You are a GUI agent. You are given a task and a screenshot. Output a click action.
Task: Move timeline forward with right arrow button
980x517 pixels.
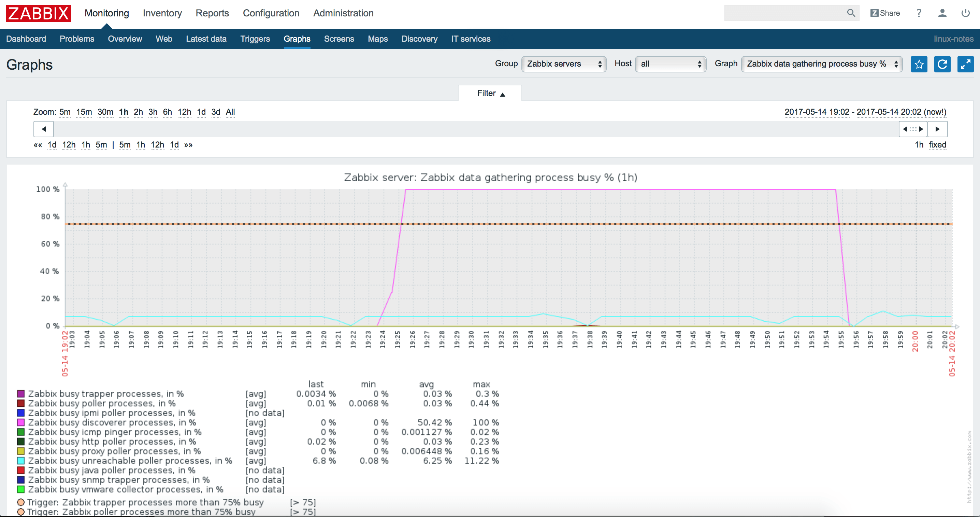(937, 129)
